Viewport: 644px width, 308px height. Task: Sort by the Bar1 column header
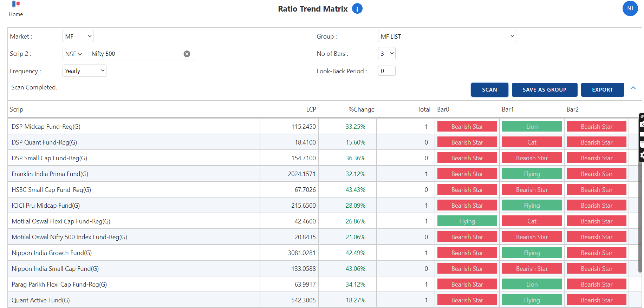(x=508, y=109)
